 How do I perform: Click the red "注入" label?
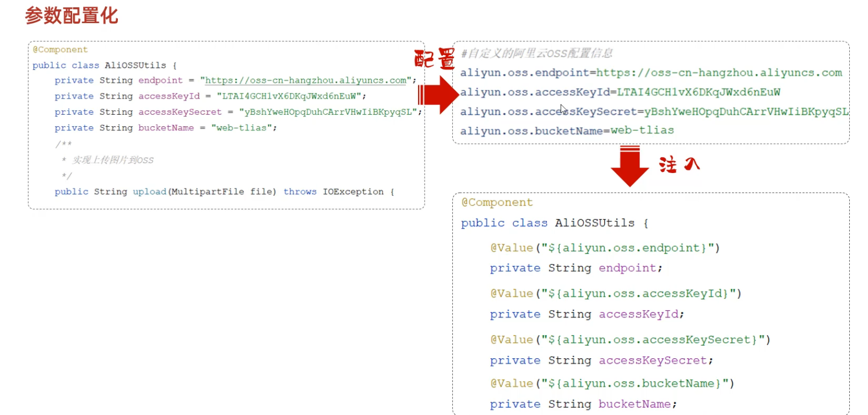(x=680, y=164)
